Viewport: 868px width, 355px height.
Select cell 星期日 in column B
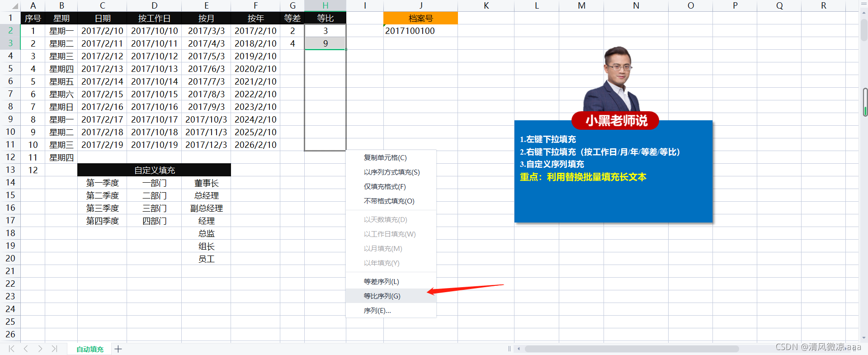click(x=61, y=107)
